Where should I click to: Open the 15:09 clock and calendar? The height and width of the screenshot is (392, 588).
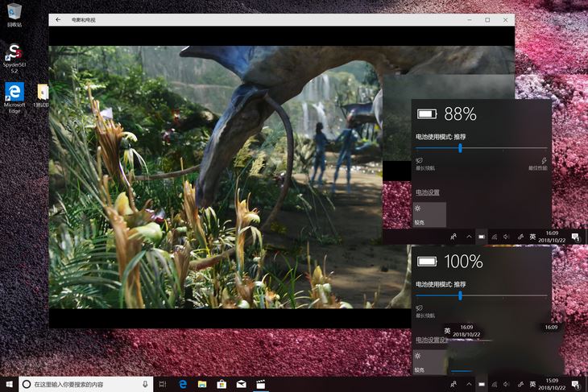point(552,384)
